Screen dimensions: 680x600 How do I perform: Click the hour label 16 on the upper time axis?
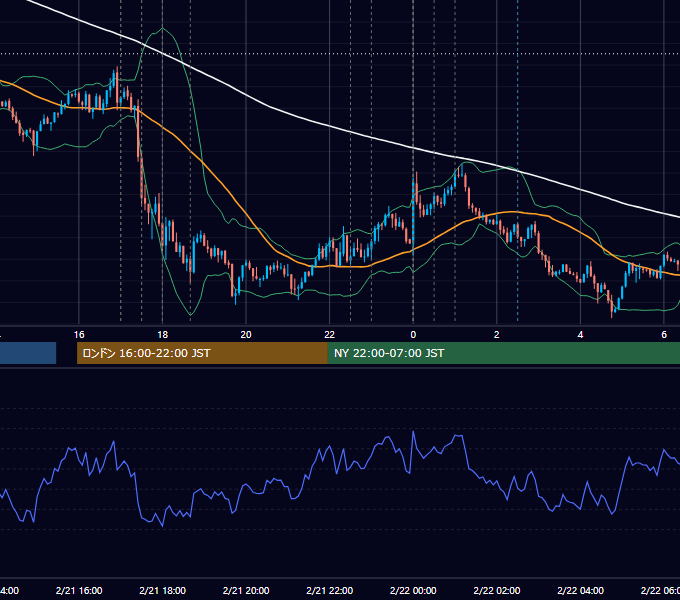[x=79, y=335]
